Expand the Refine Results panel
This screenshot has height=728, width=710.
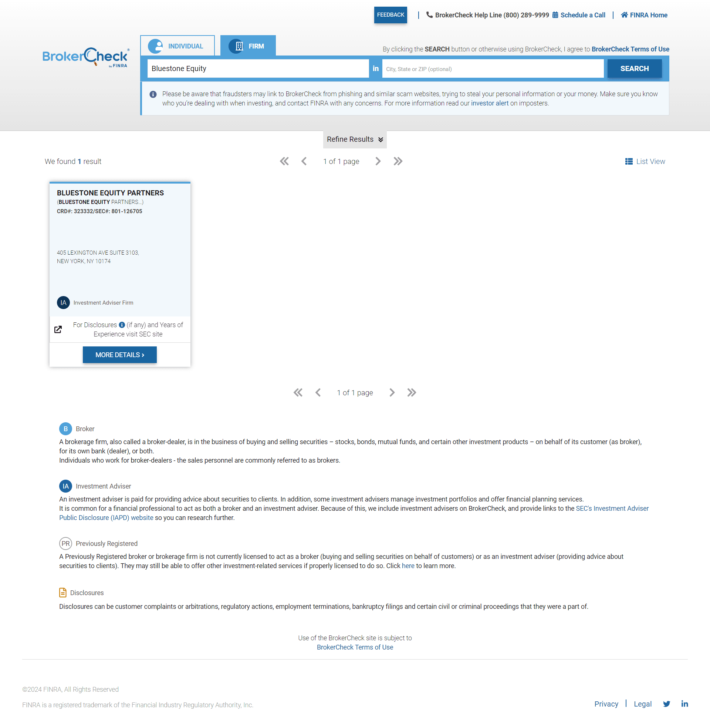point(355,139)
